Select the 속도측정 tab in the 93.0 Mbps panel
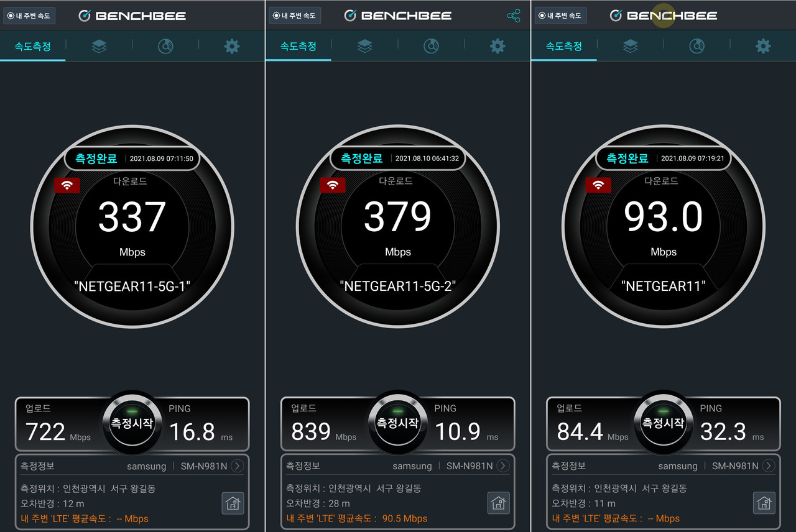Viewport: 796px width, 532px height. [x=563, y=47]
